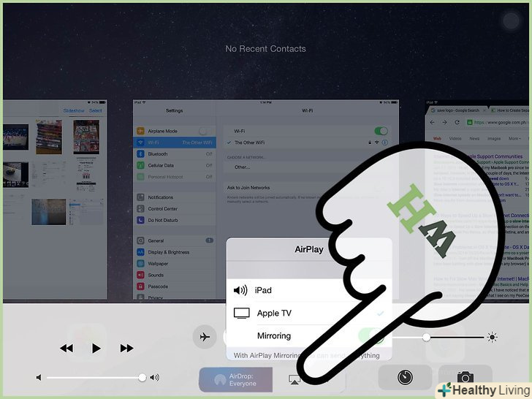This screenshot has height=399, width=532.
Task: Select Images tab in Google results
Action: coord(494,139)
